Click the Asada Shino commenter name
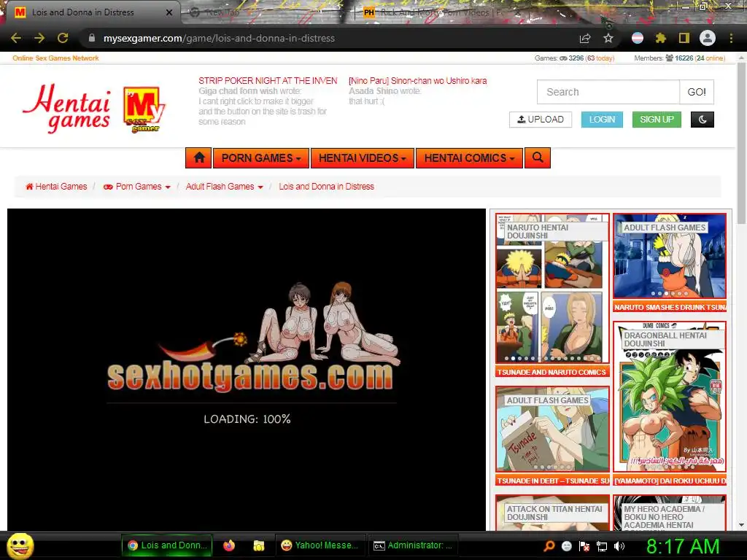Viewport: 747px width, 560px height. point(373,91)
